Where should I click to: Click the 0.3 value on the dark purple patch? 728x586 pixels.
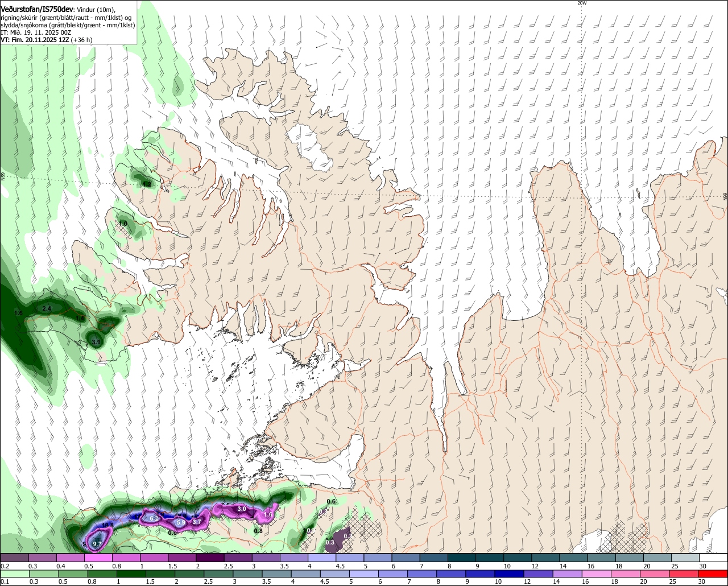330,542
